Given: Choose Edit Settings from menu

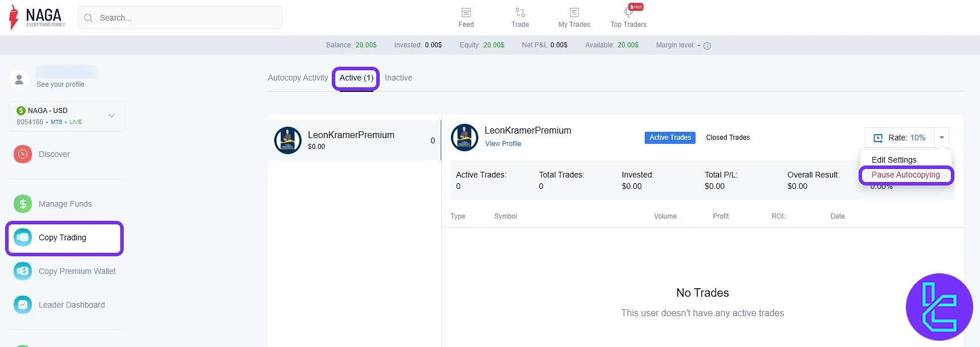Looking at the screenshot, I should point(894,160).
